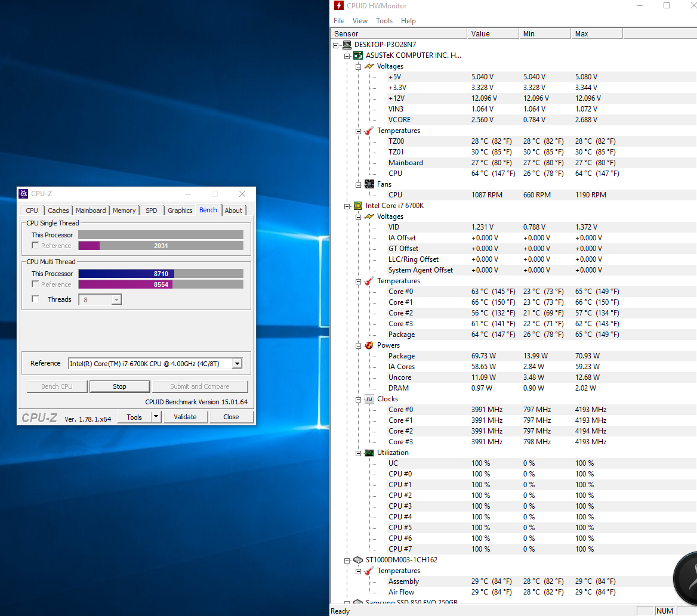The height and width of the screenshot is (616, 697).
Task: Click the Tools button in CPU-Z
Action: coord(134,417)
